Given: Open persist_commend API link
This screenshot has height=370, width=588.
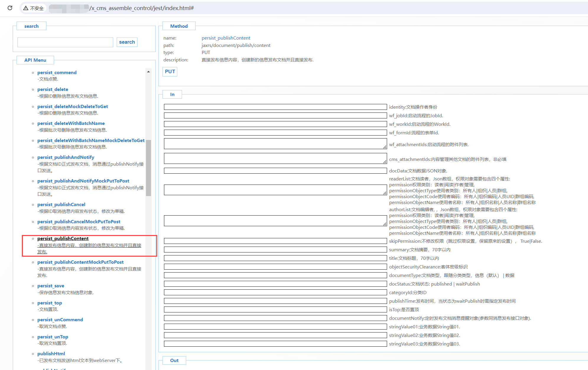Looking at the screenshot, I should click(57, 72).
